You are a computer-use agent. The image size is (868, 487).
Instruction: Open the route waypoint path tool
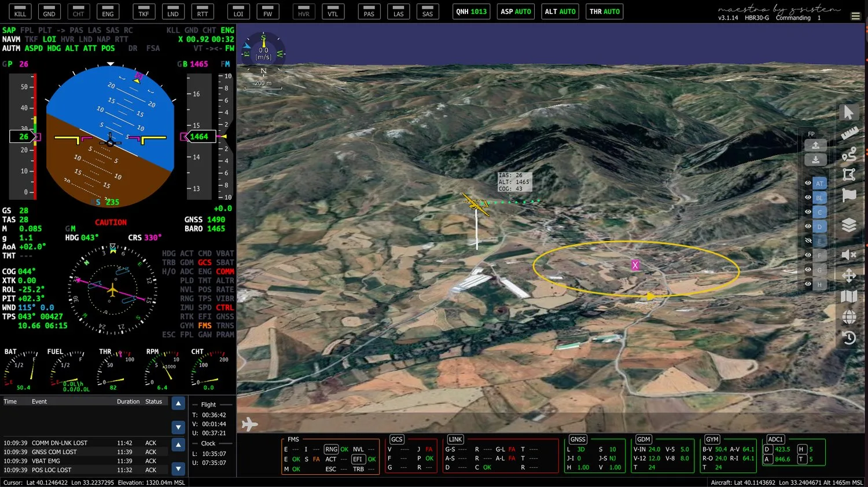849,154
